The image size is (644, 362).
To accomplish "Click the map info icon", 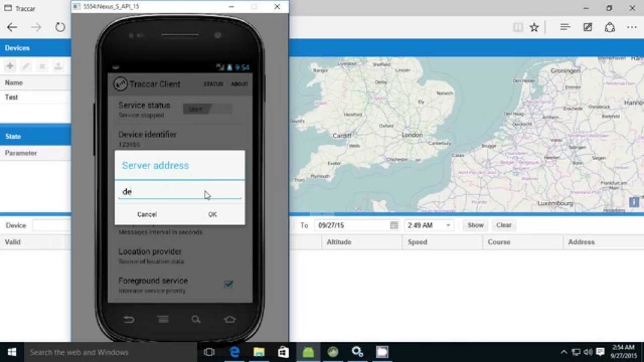I will (634, 202).
